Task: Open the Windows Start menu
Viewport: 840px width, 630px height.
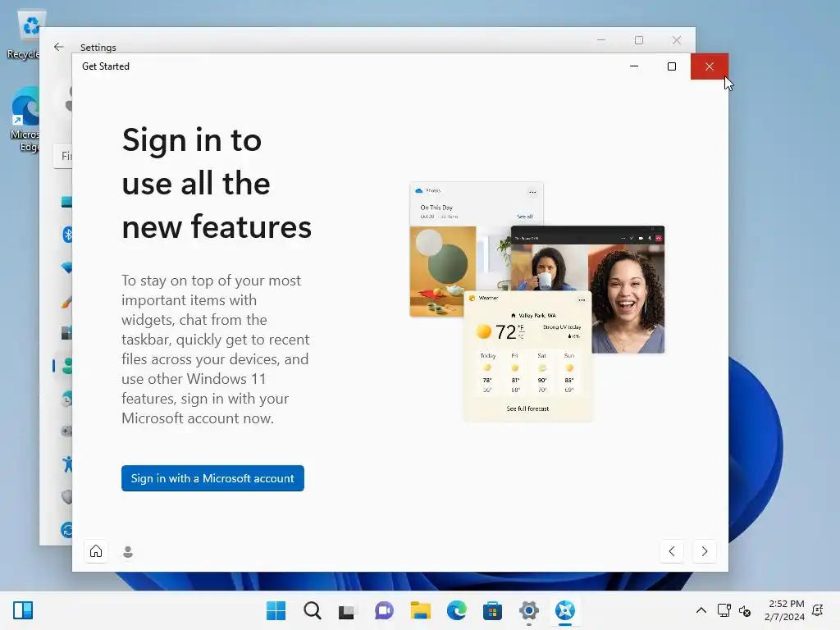Action: [x=276, y=610]
